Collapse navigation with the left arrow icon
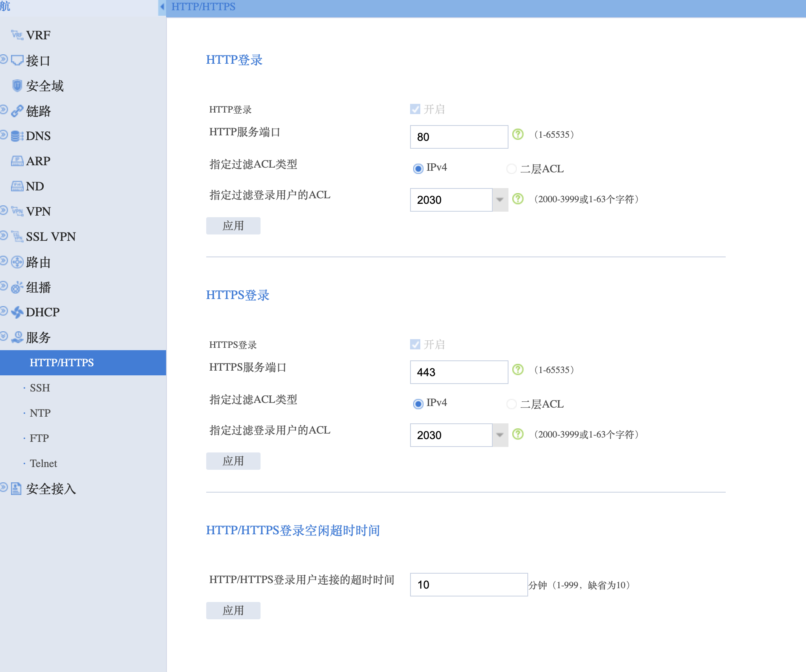This screenshot has height=672, width=806. tap(162, 7)
